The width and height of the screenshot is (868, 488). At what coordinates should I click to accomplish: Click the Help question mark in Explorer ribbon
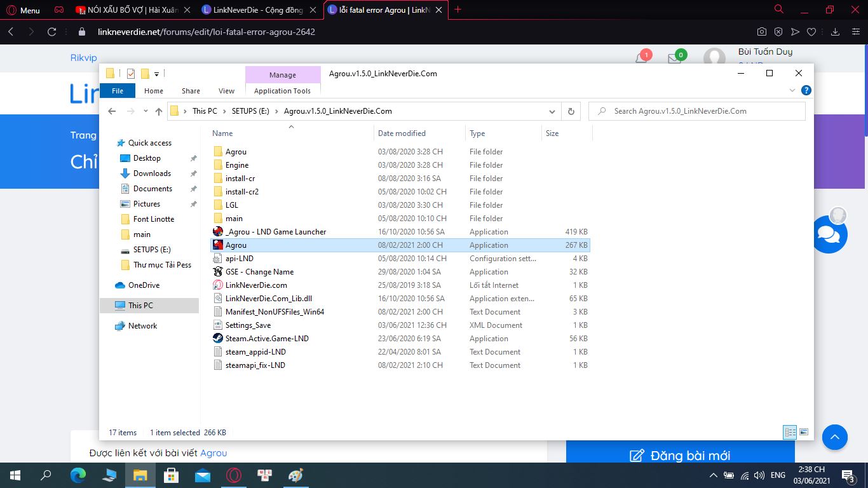coord(805,90)
